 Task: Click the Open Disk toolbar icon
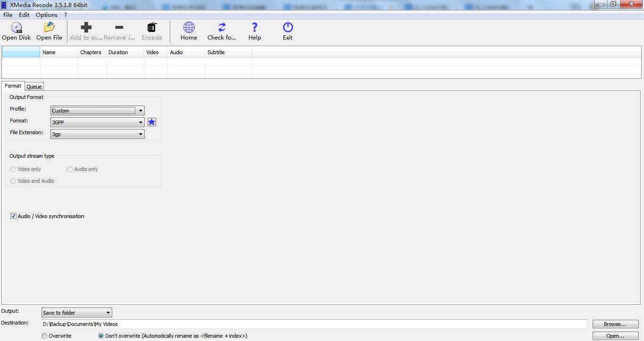pyautogui.click(x=17, y=27)
